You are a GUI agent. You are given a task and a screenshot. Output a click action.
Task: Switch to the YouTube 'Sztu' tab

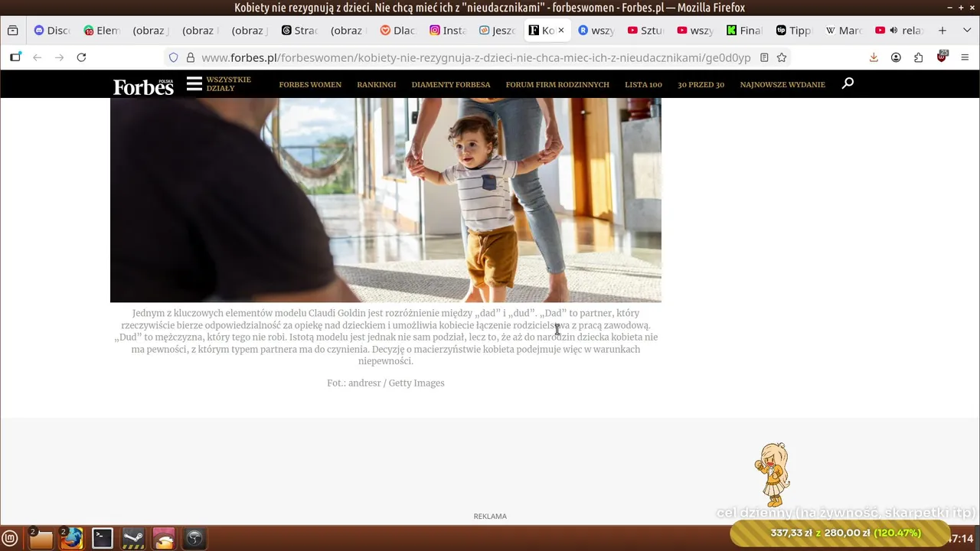pyautogui.click(x=645, y=31)
